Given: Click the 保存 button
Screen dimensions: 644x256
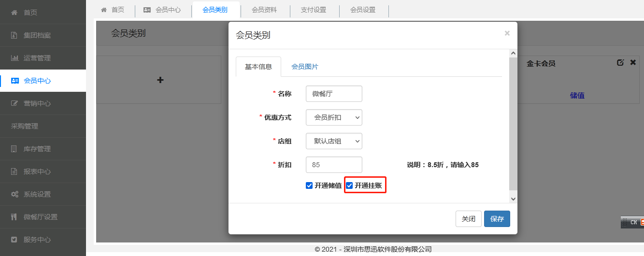Looking at the screenshot, I should tap(497, 219).
